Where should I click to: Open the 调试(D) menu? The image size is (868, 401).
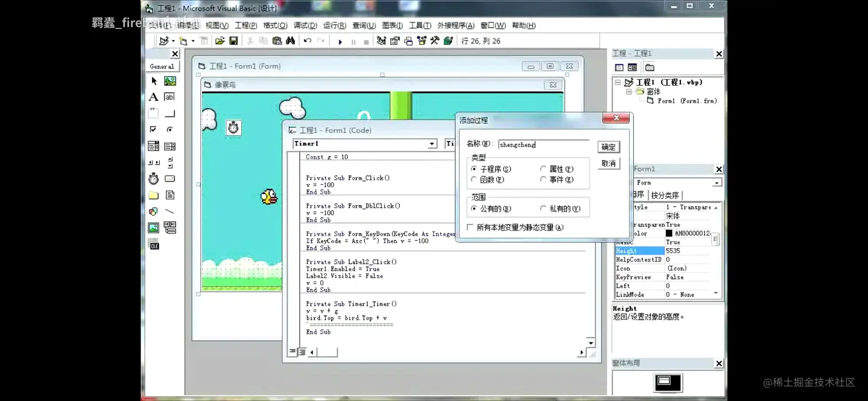click(305, 25)
